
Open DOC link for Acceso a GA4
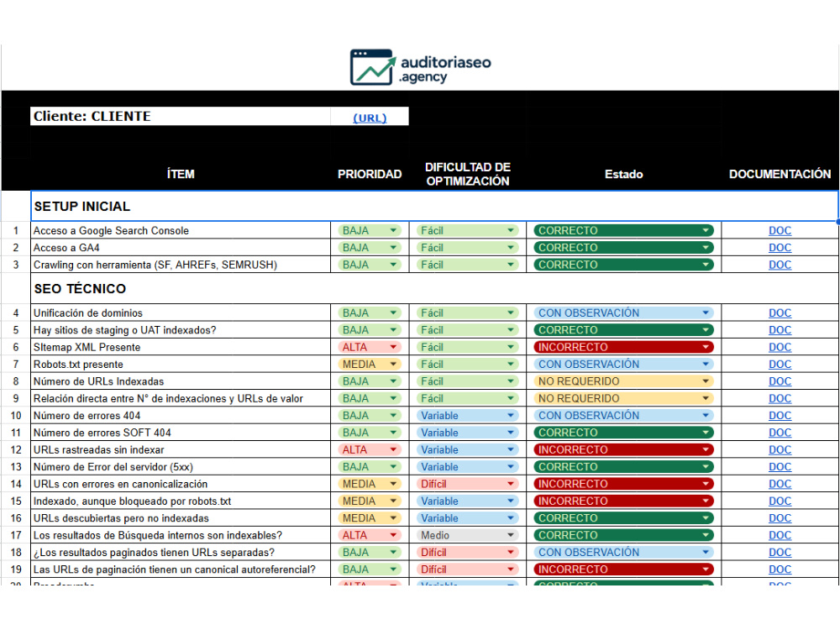(780, 248)
